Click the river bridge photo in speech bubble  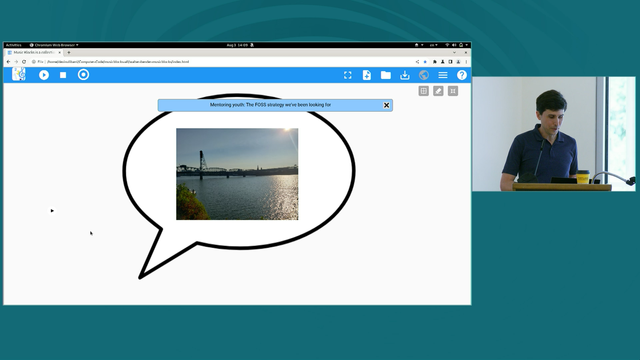click(237, 174)
